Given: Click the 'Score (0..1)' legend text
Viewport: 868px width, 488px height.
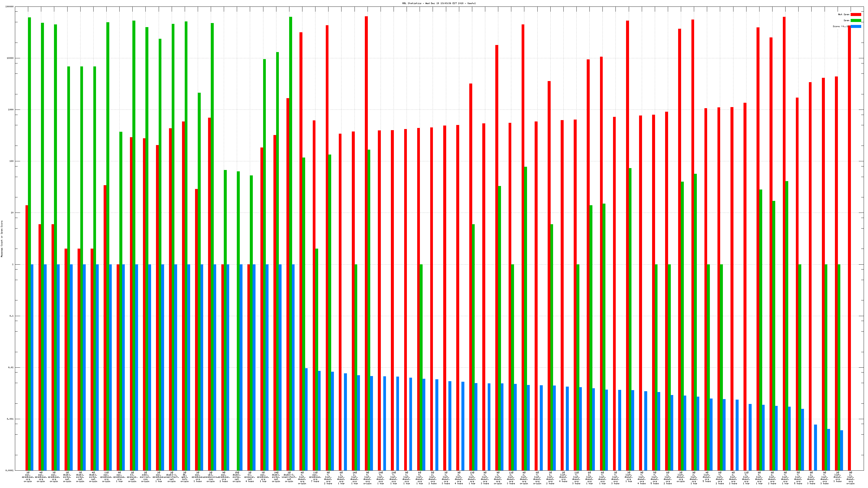Looking at the screenshot, I should (x=840, y=26).
